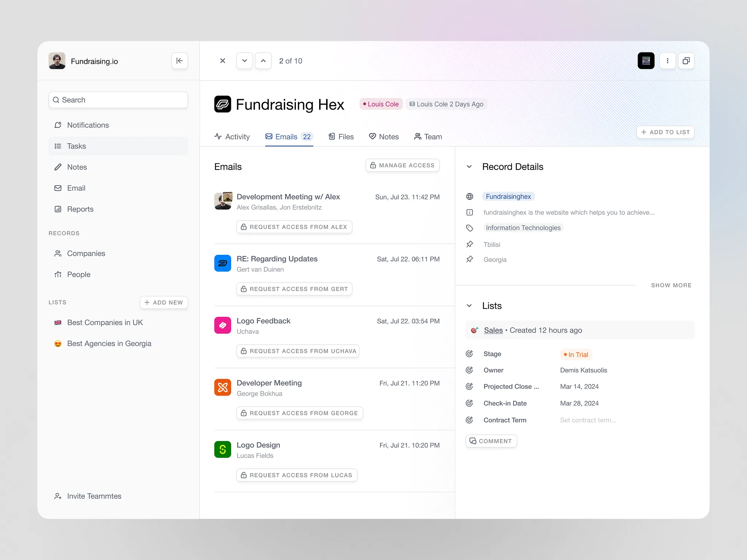
Task: Toggle the black panel layout icon
Action: (x=646, y=61)
